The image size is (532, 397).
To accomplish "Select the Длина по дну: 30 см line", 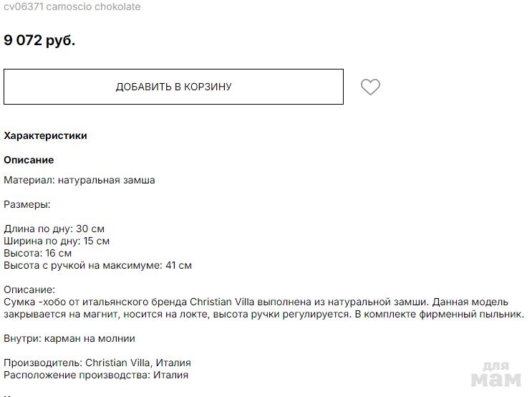I will [x=54, y=229].
